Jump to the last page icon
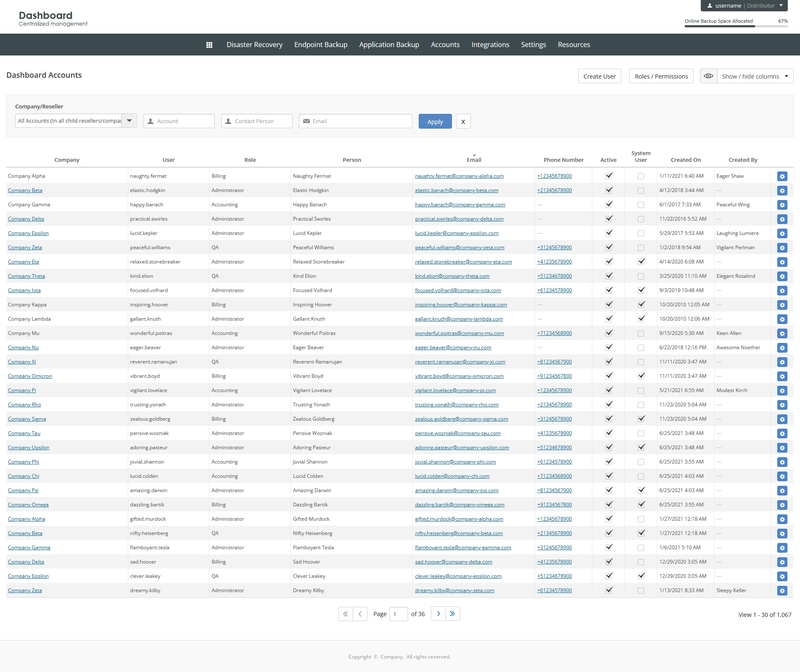The width and height of the screenshot is (800, 672). pyautogui.click(x=453, y=614)
